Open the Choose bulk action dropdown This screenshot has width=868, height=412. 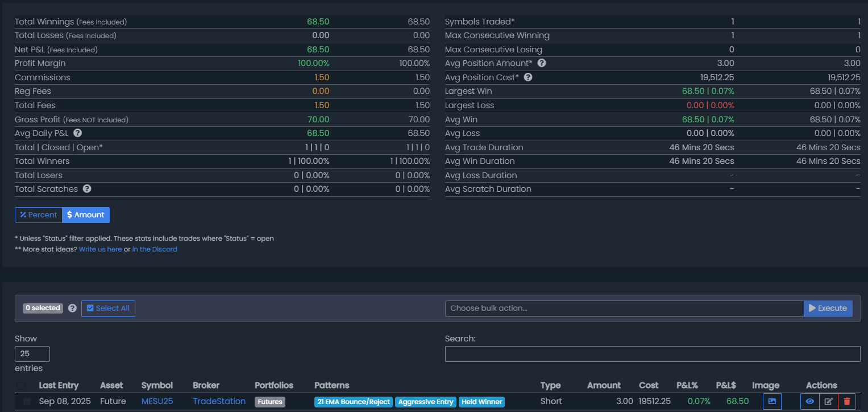point(624,308)
